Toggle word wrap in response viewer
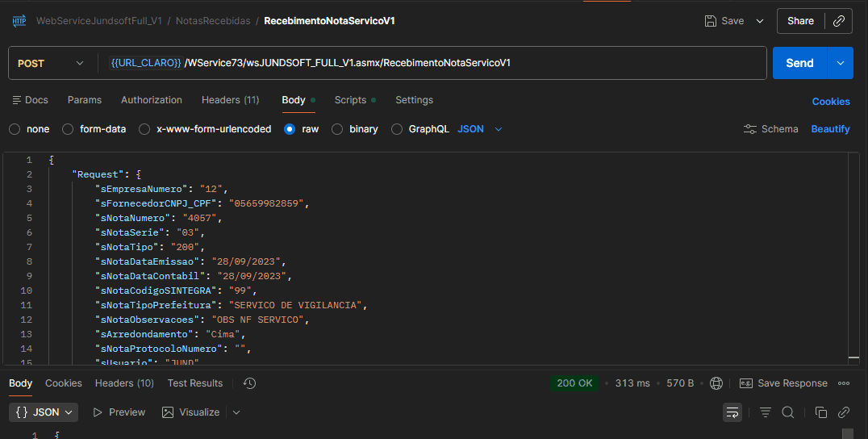Screen dimensions: 868x439 click(732, 412)
